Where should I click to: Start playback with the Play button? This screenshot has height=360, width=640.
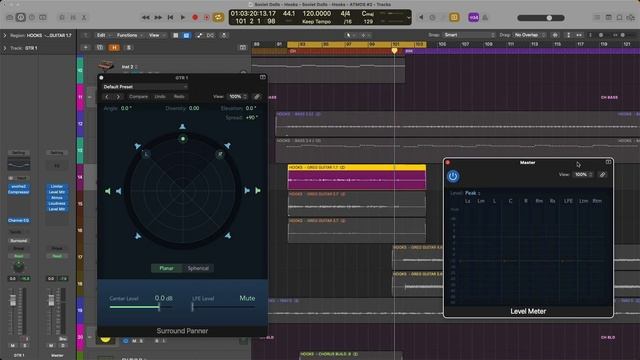click(x=183, y=18)
